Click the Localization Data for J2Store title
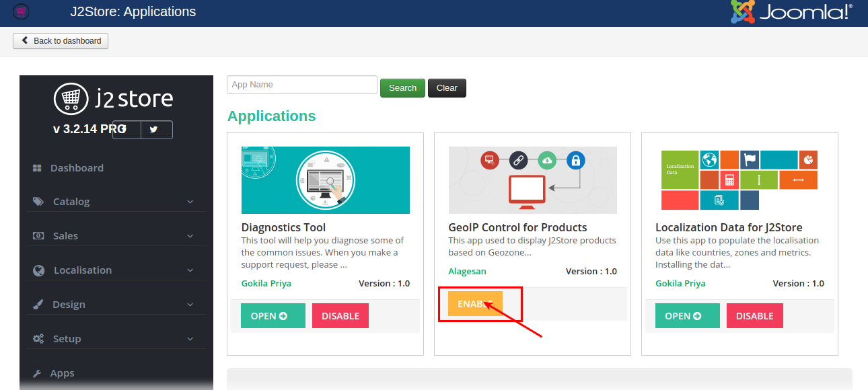 [x=729, y=227]
